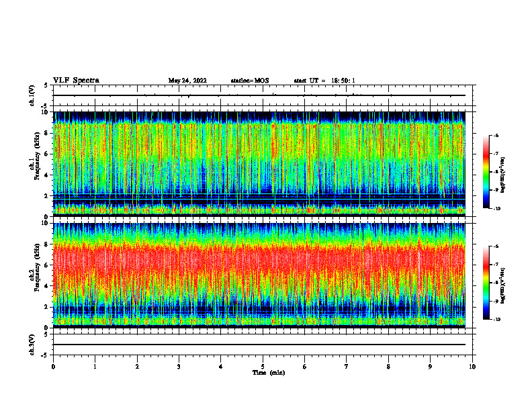Click the time axis tick label '10'
The height and width of the screenshot is (411, 532).
(472, 367)
